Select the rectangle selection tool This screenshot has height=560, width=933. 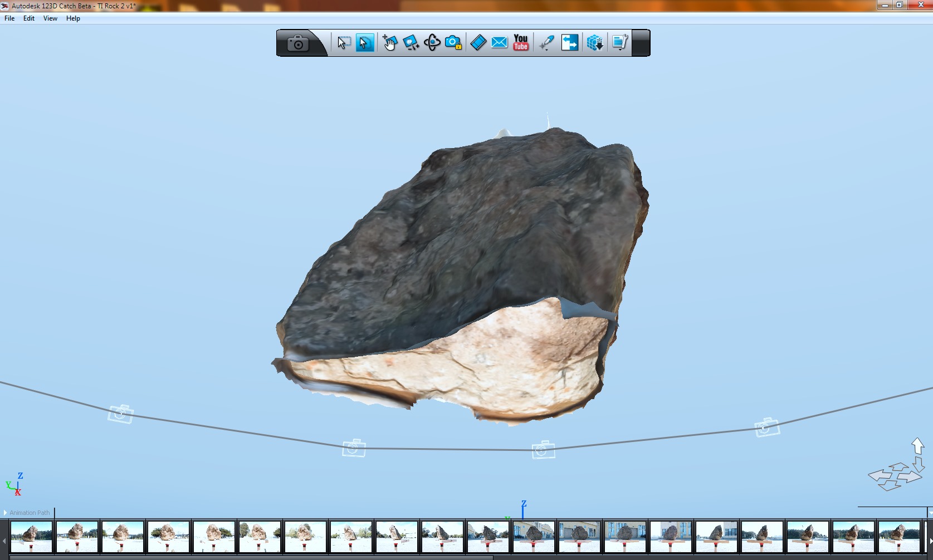(344, 43)
